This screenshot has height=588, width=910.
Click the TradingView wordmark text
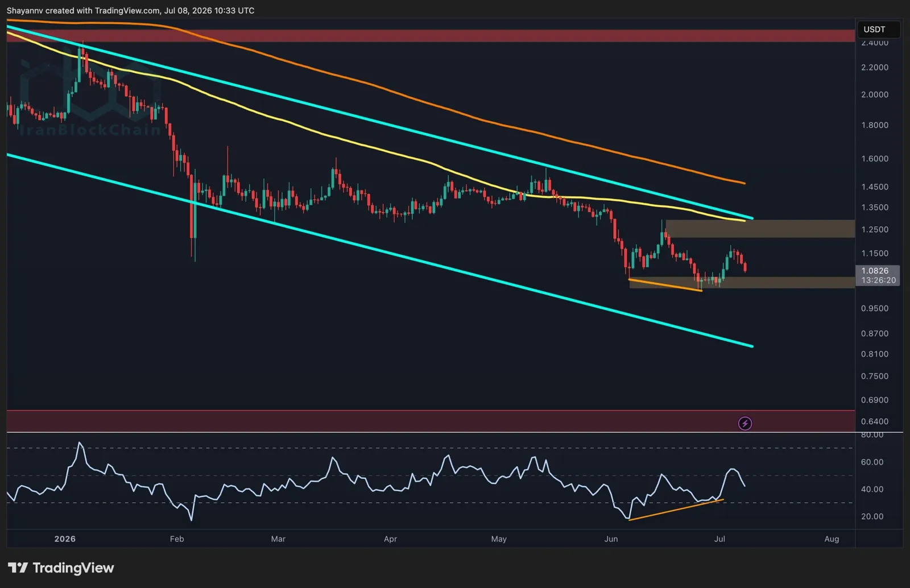(x=73, y=568)
